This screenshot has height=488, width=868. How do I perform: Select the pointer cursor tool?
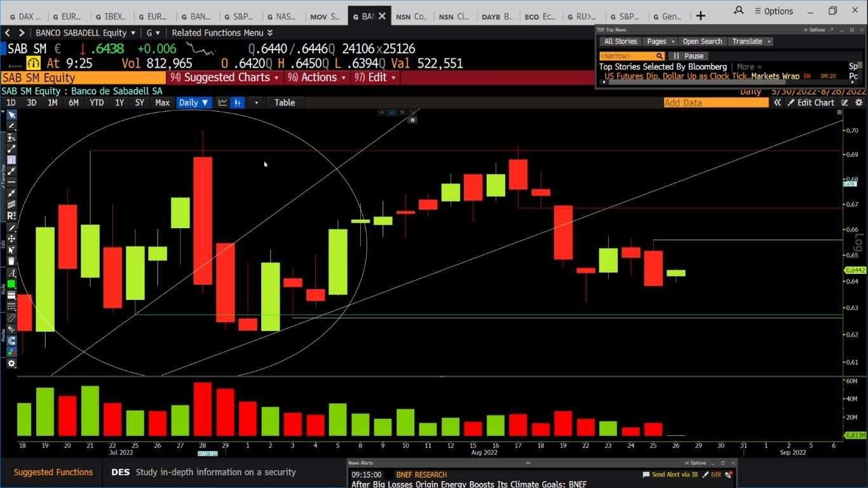tap(11, 115)
